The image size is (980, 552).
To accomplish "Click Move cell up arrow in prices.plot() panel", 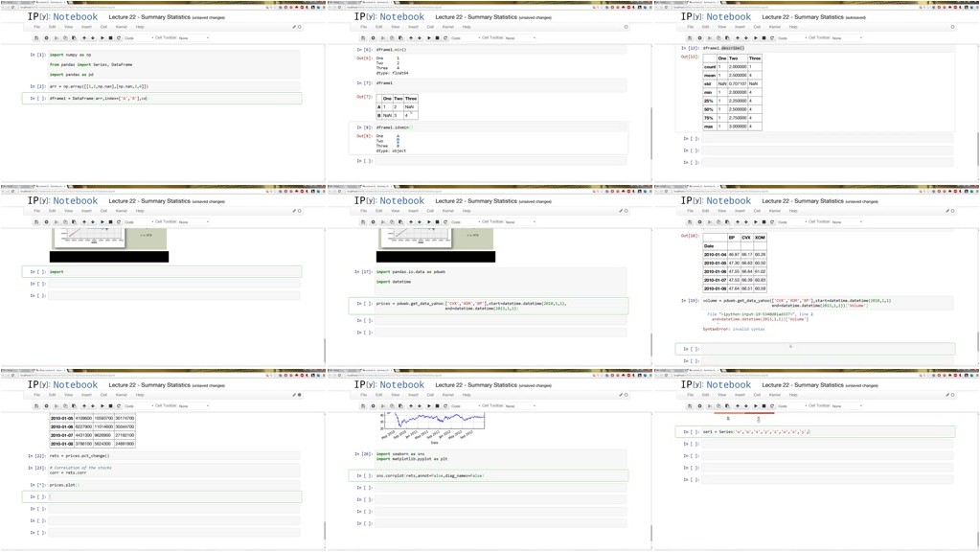I will 84,405.
